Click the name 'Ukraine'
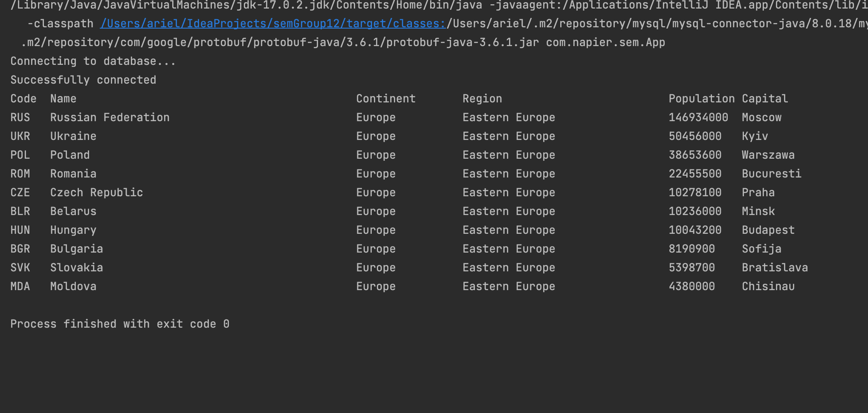The image size is (868, 413). point(73,136)
